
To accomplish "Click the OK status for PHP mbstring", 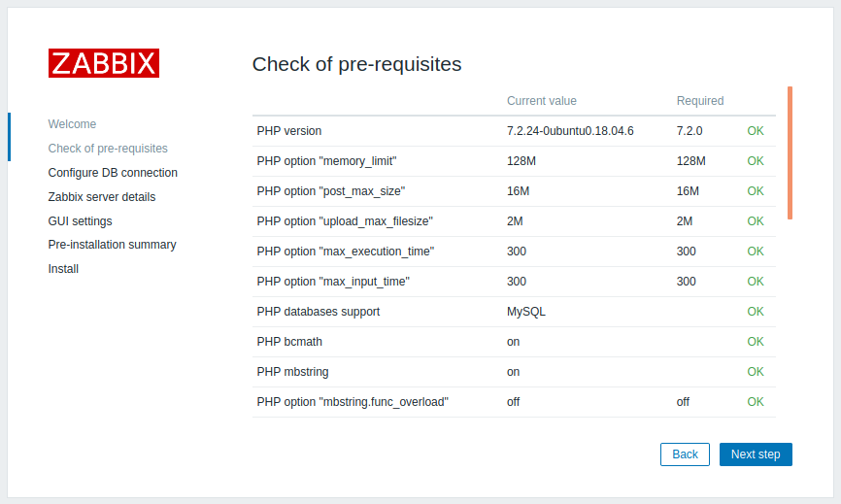I will tap(756, 372).
